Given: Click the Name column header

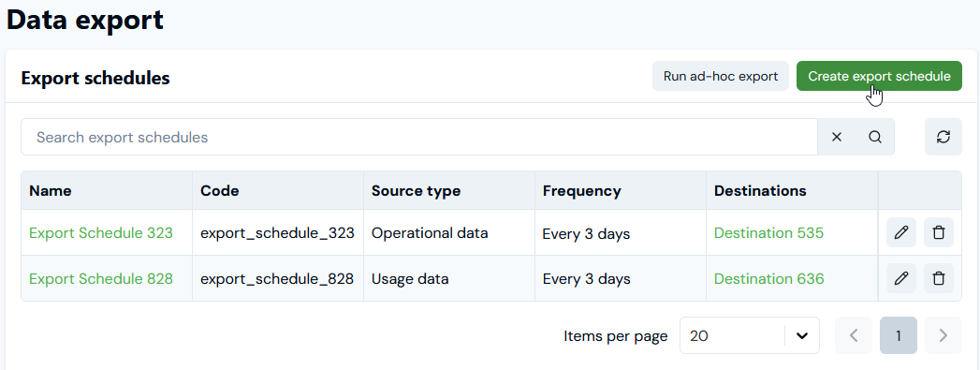Looking at the screenshot, I should click(x=50, y=191).
